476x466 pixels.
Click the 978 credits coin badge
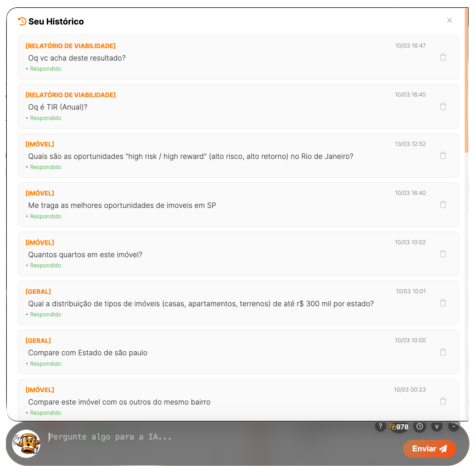pyautogui.click(x=399, y=427)
